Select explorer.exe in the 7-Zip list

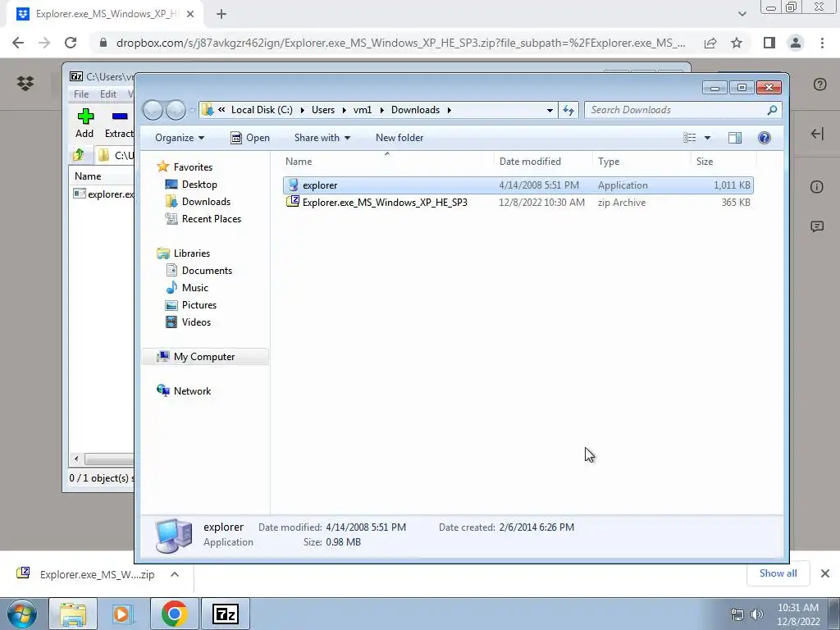(x=104, y=194)
